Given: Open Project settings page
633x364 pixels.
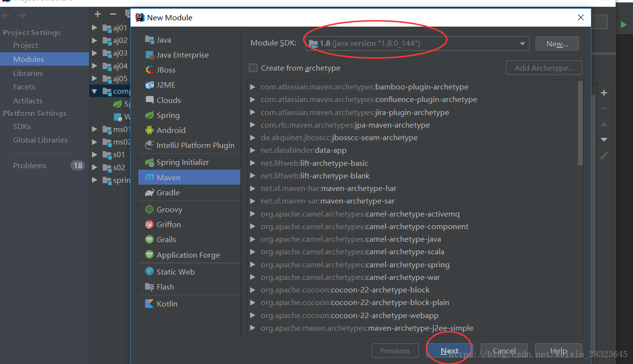Looking at the screenshot, I should tap(26, 45).
